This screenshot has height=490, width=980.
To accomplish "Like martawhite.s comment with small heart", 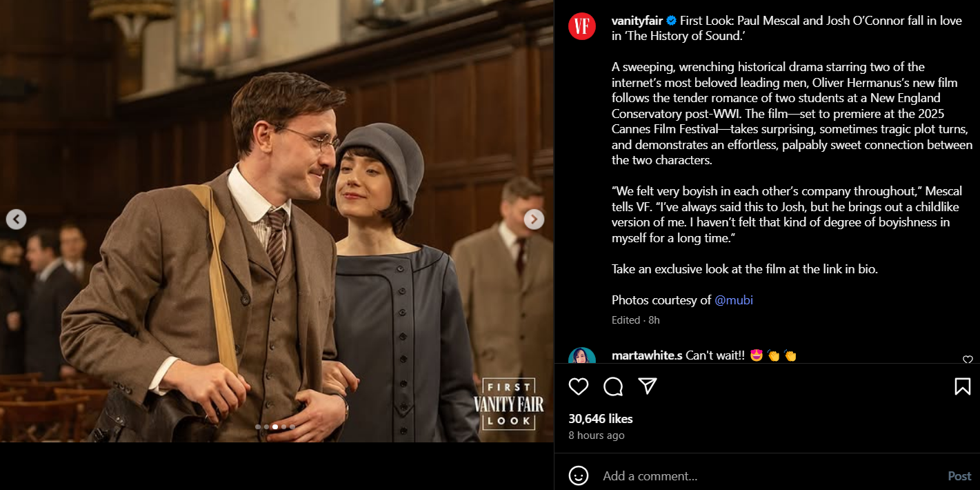I will coord(968,360).
